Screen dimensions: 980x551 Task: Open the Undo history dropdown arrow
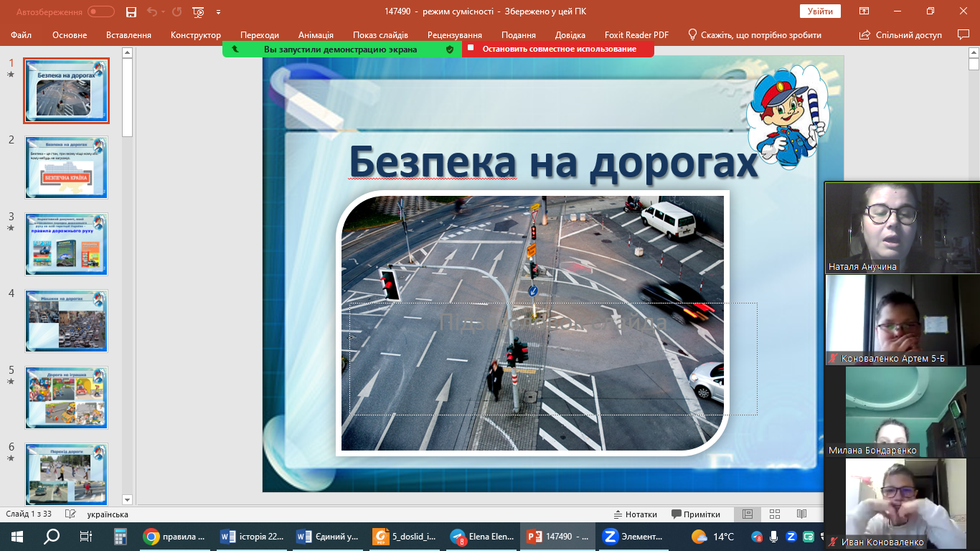tap(163, 12)
